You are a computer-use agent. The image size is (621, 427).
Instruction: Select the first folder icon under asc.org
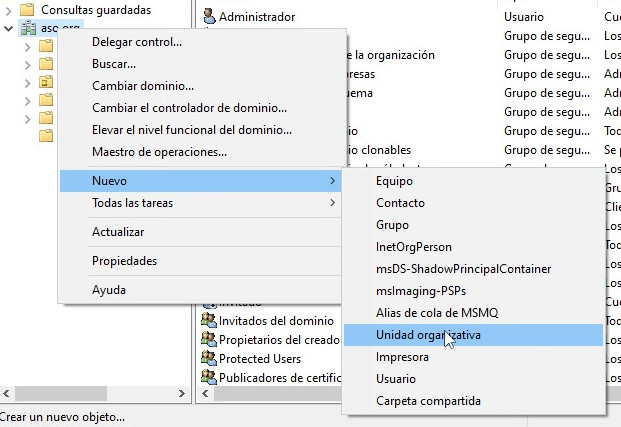(x=46, y=46)
